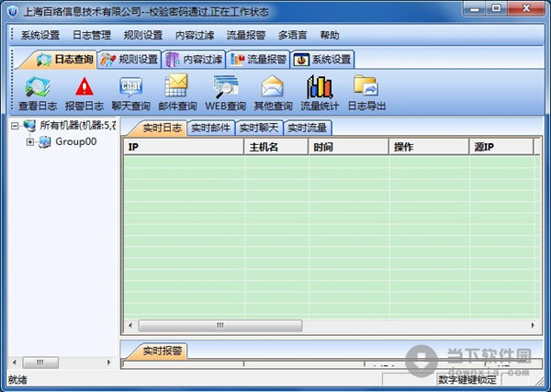This screenshot has width=551, height=392.
Task: Click log table scrollbar left arrow
Action: point(130,325)
